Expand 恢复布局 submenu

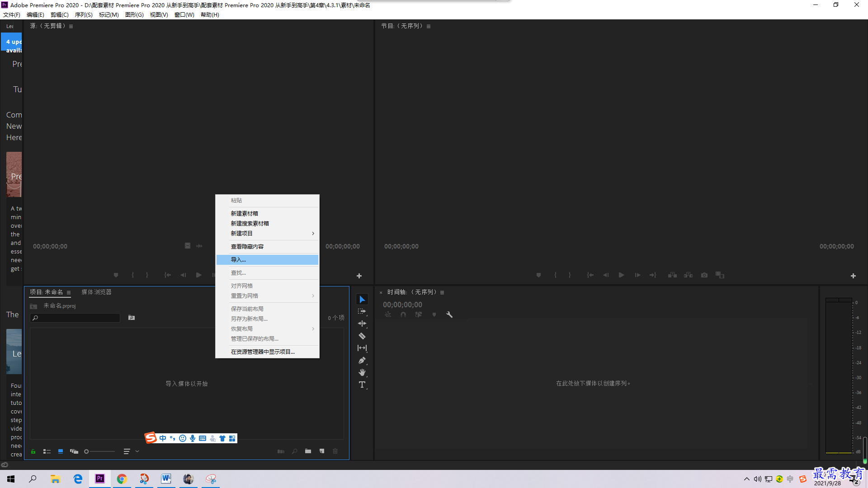pyautogui.click(x=313, y=329)
